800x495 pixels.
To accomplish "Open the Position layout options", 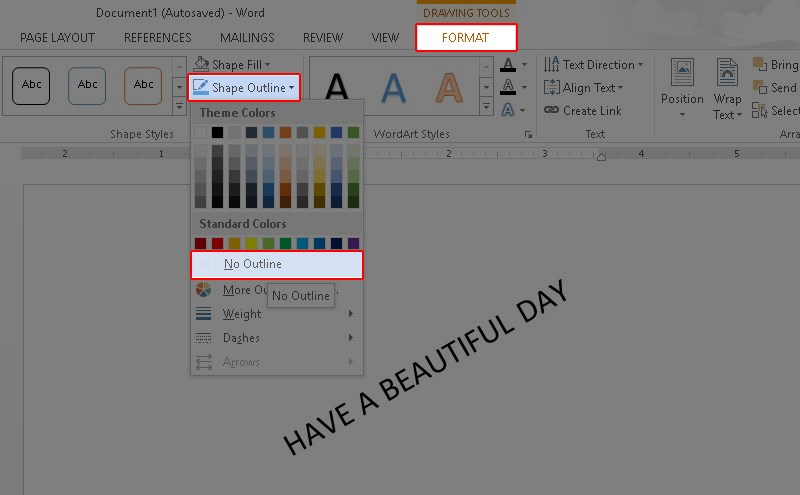I will coord(682,87).
